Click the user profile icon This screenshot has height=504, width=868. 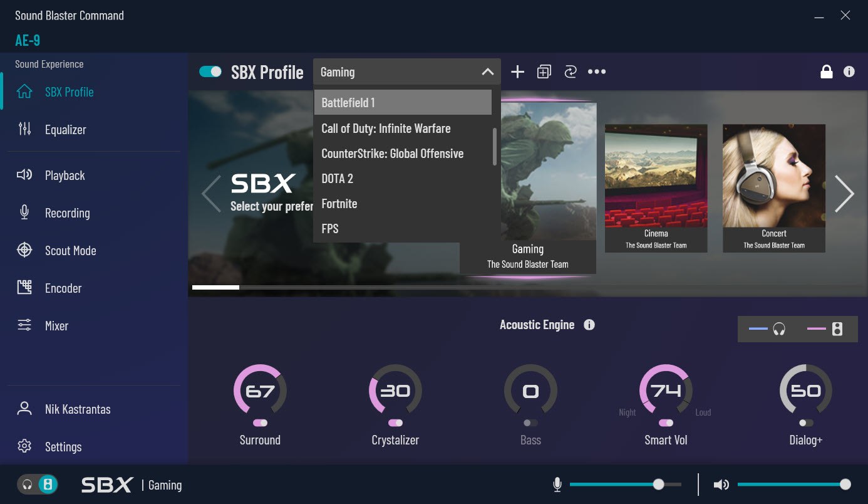tap(24, 409)
